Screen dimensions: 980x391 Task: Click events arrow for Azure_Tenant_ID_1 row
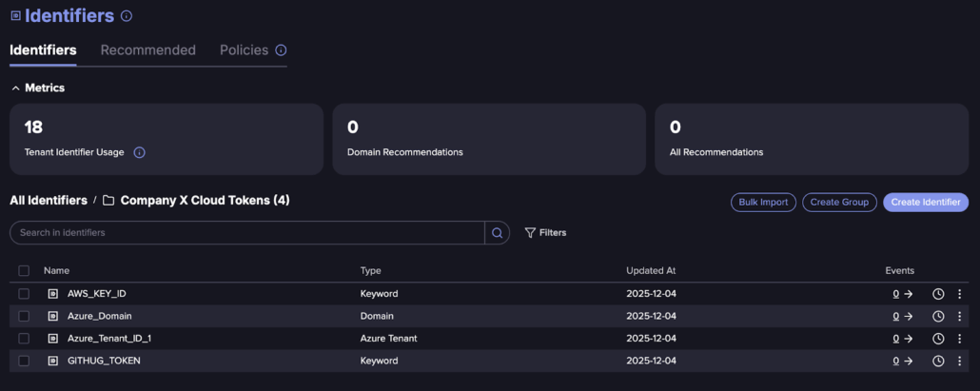point(908,339)
